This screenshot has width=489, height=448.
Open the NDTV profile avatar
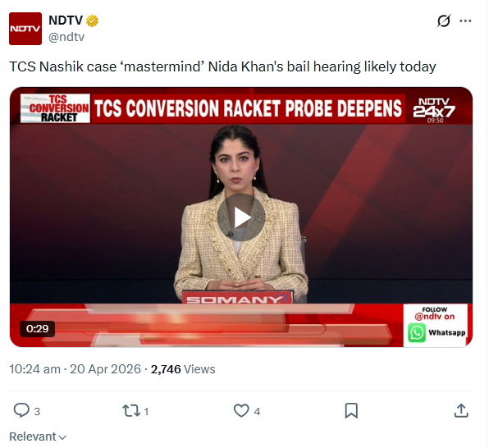coord(25,29)
